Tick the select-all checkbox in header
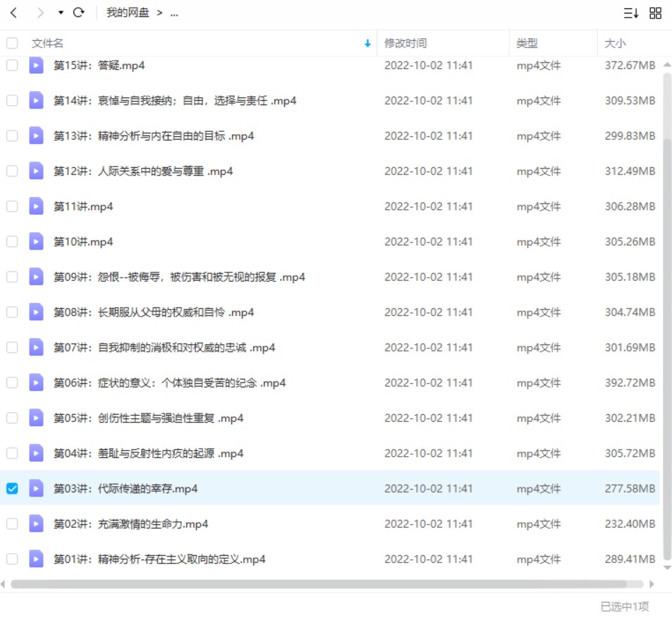The width and height of the screenshot is (672, 618). pyautogui.click(x=12, y=43)
